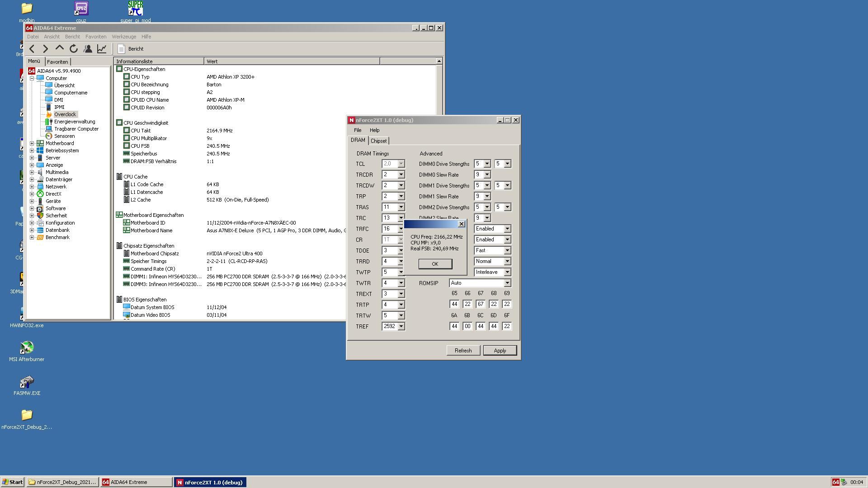Go forward with AIDA64 toolbar forward arrow

pos(45,49)
